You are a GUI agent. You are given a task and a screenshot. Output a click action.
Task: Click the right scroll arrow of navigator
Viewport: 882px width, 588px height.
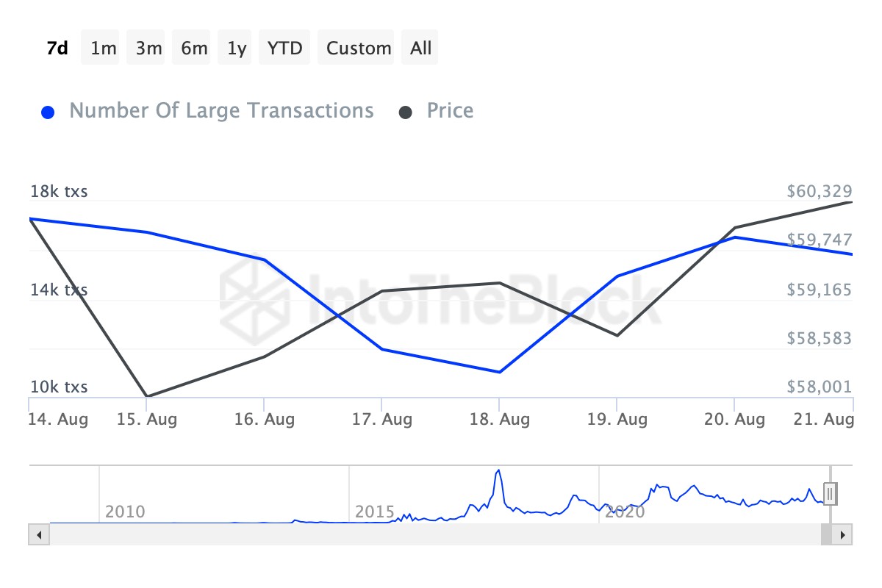pos(843,534)
